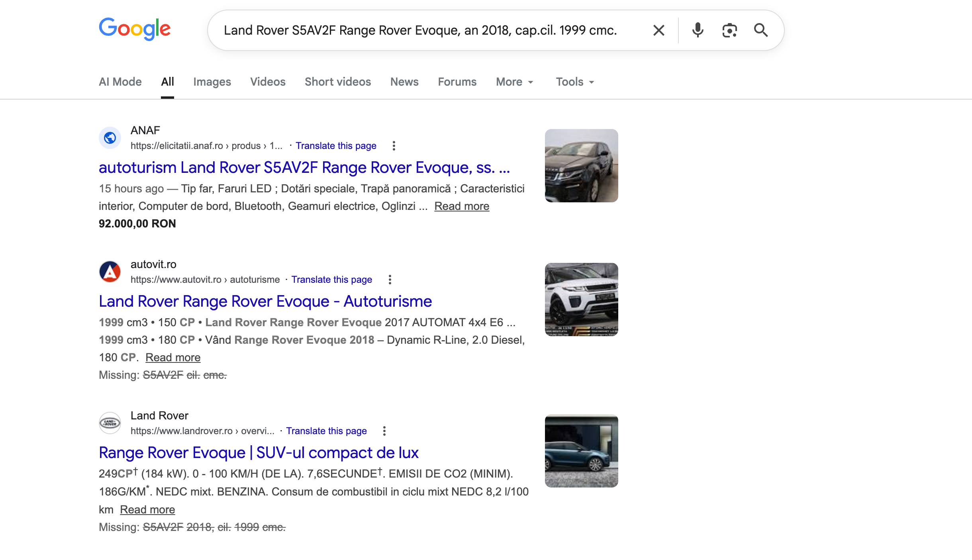Open three-dot menu for Land Rover result
The image size is (972, 560).
coord(384,431)
